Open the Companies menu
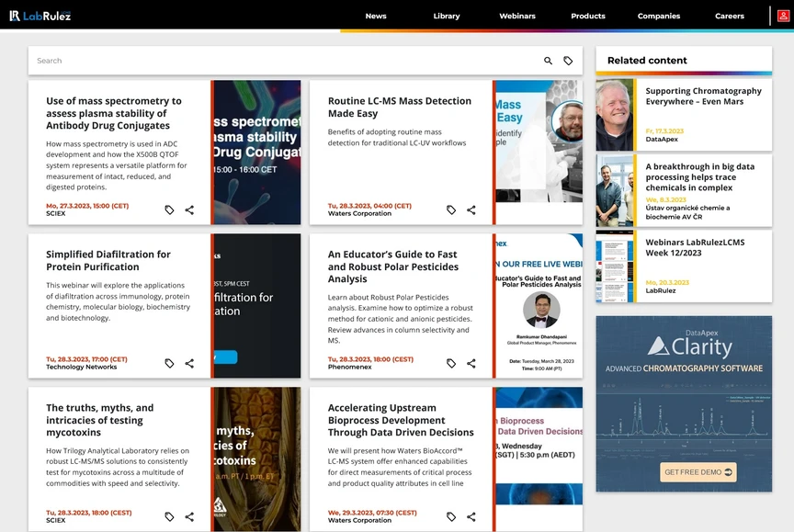This screenshot has height=532, width=794. click(659, 16)
